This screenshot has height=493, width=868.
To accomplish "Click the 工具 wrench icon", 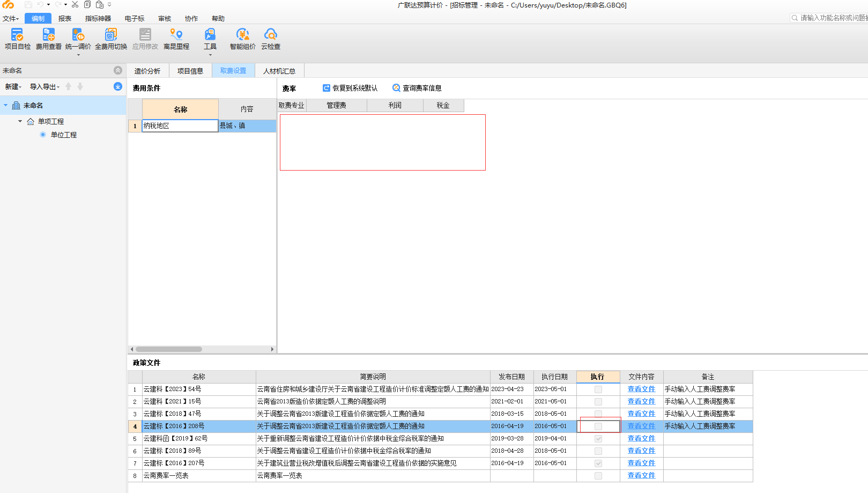I will (x=210, y=35).
